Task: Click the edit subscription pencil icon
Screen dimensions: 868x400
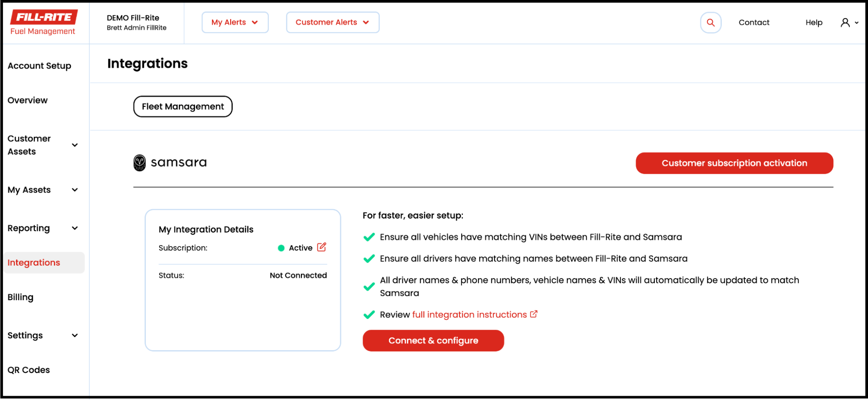Action: [x=321, y=247]
